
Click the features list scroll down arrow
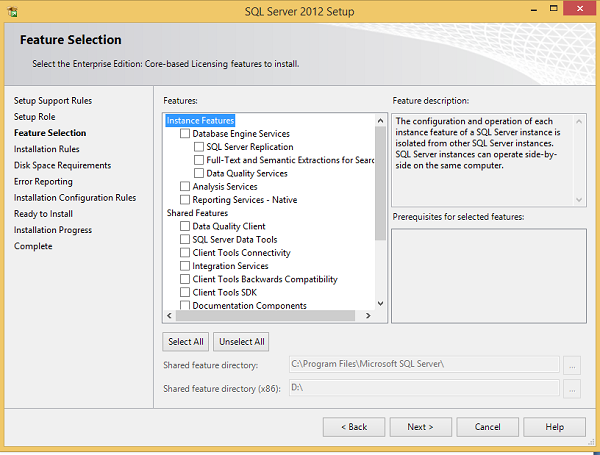380,302
